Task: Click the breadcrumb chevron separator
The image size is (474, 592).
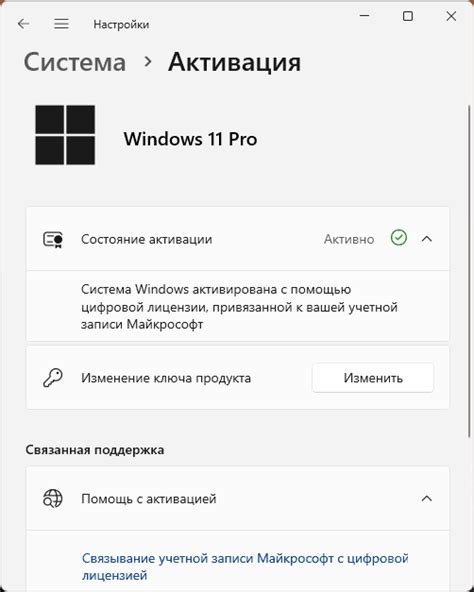Action: [x=148, y=62]
